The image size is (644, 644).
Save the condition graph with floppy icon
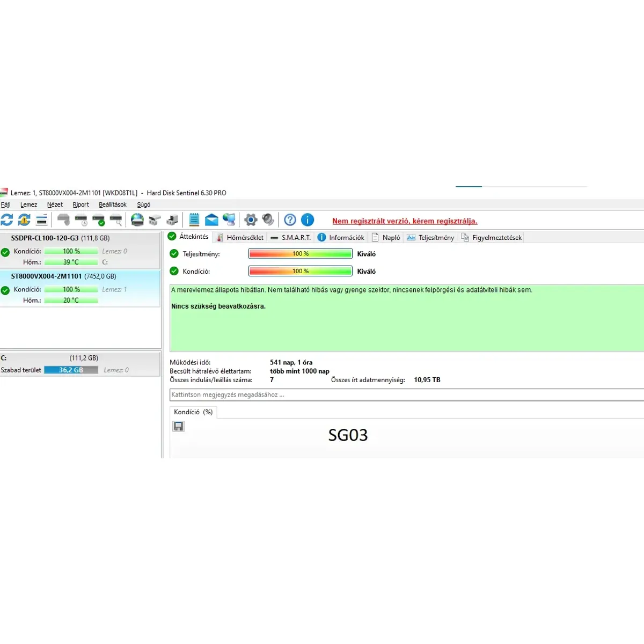179,426
